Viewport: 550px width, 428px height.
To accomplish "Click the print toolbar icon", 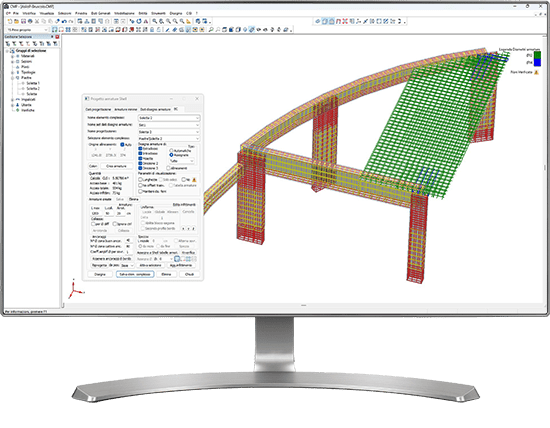I will click(x=30, y=22).
